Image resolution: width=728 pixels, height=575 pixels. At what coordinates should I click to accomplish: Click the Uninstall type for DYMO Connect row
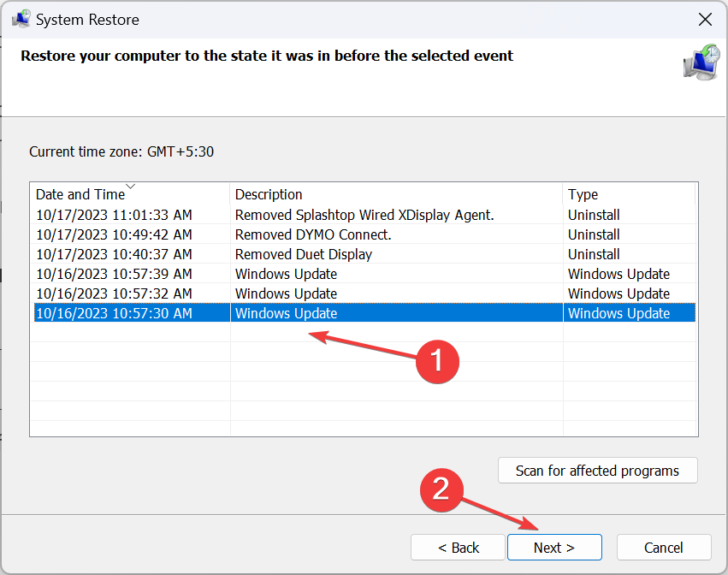[x=594, y=234]
